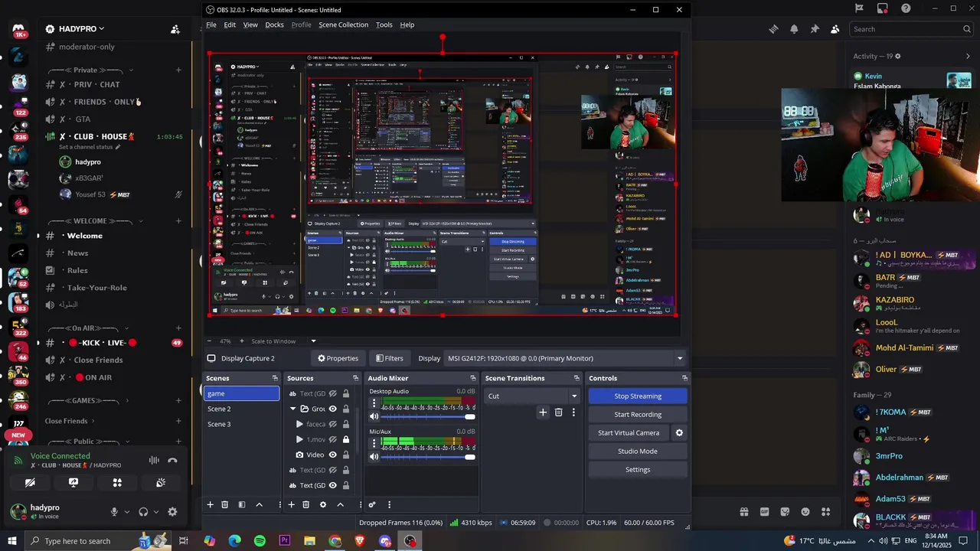Move source up in Sources toolbar
Image resolution: width=980 pixels, height=551 pixels.
coord(340,504)
